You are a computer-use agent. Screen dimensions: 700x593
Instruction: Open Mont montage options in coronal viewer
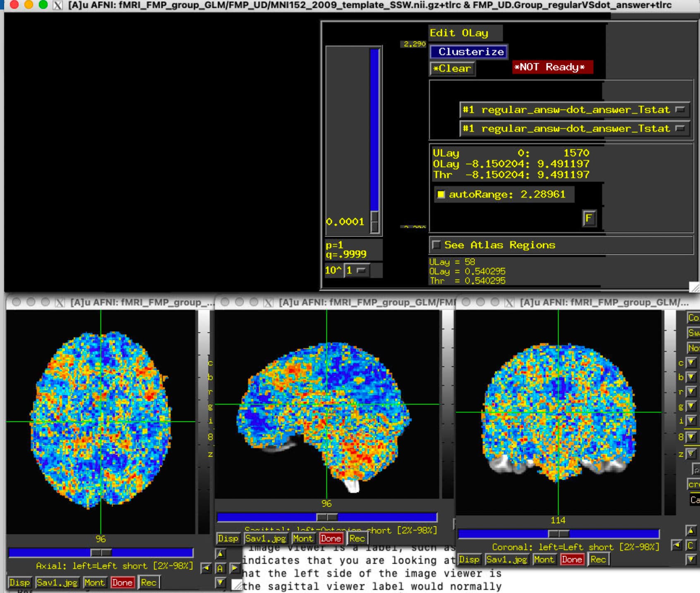543,560
